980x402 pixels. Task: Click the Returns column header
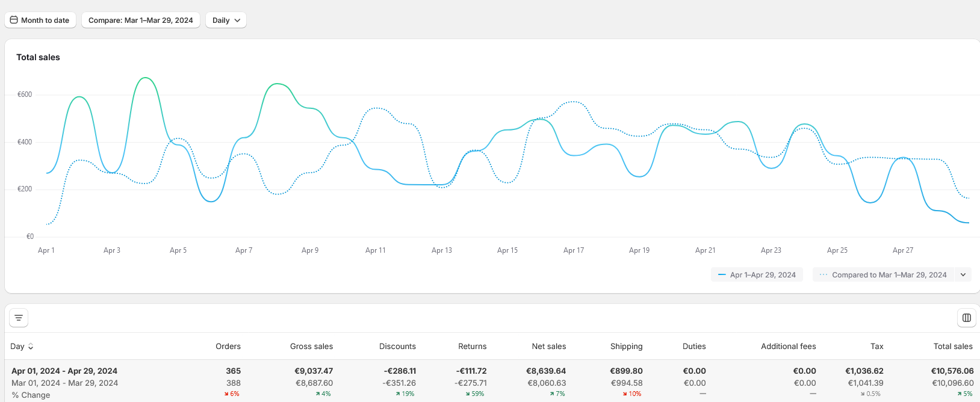coord(472,347)
